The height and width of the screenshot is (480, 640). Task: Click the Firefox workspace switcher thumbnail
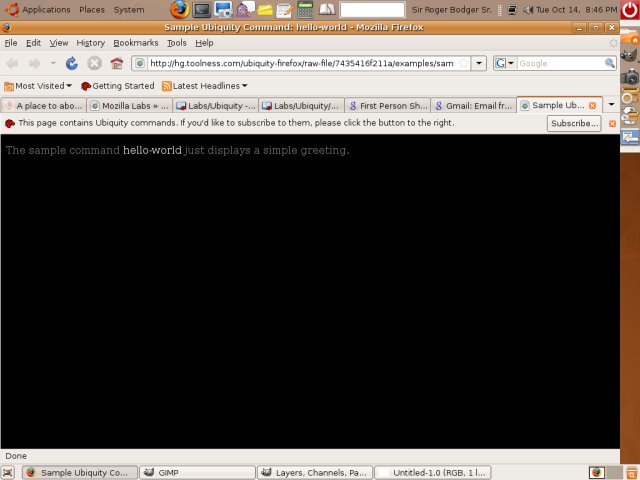597,473
